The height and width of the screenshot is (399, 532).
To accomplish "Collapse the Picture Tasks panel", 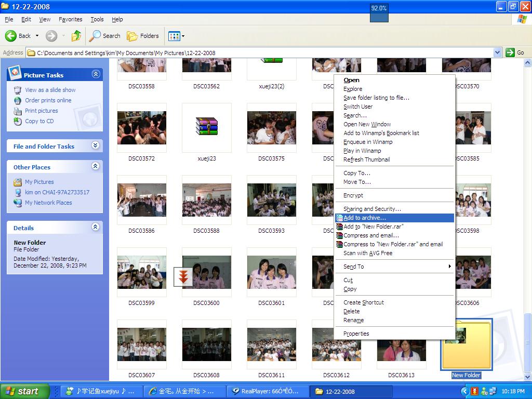I will [96, 75].
